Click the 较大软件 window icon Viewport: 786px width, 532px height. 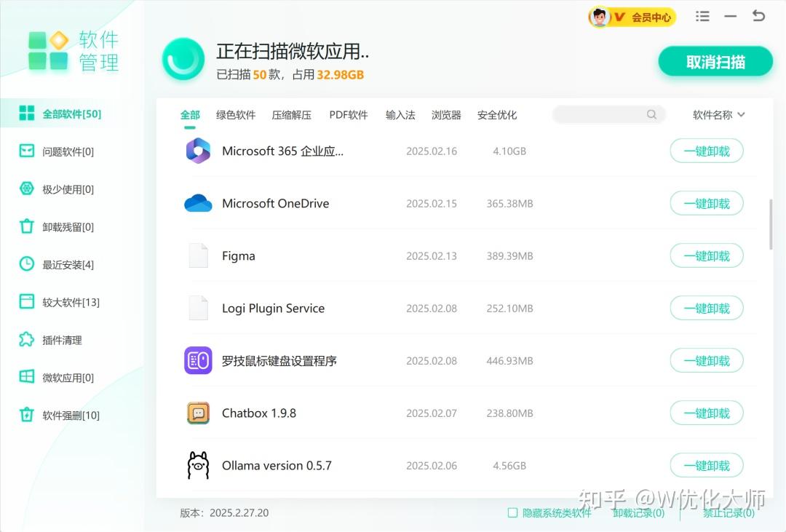[x=27, y=301]
